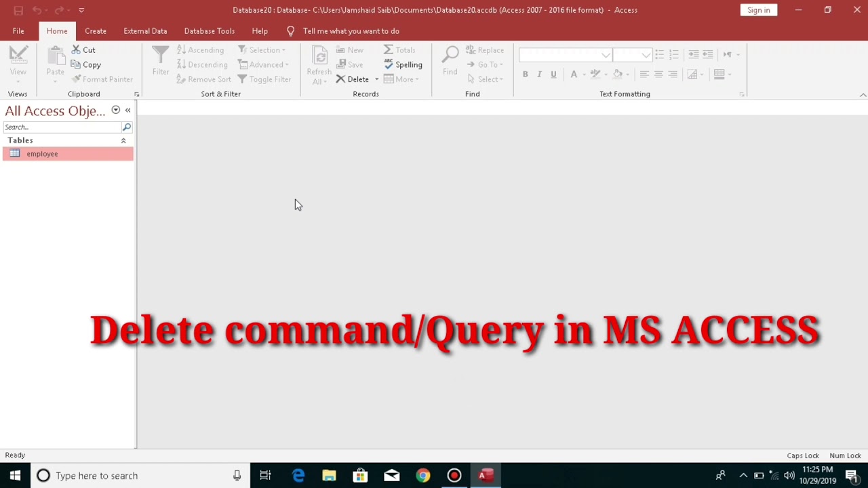Open Clipboard group dialog launcher
The height and width of the screenshot is (488, 868).
136,94
